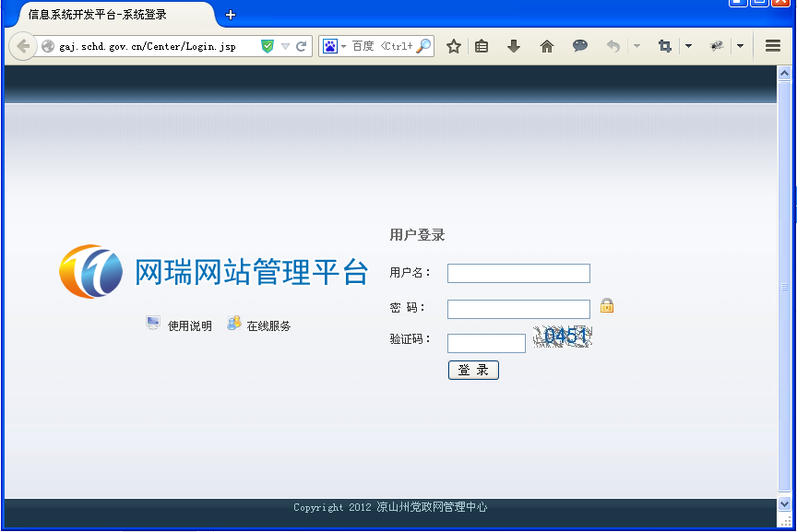The width and height of the screenshot is (797, 532).
Task: Click the vertical scrollbar thumb
Action: (x=784, y=287)
